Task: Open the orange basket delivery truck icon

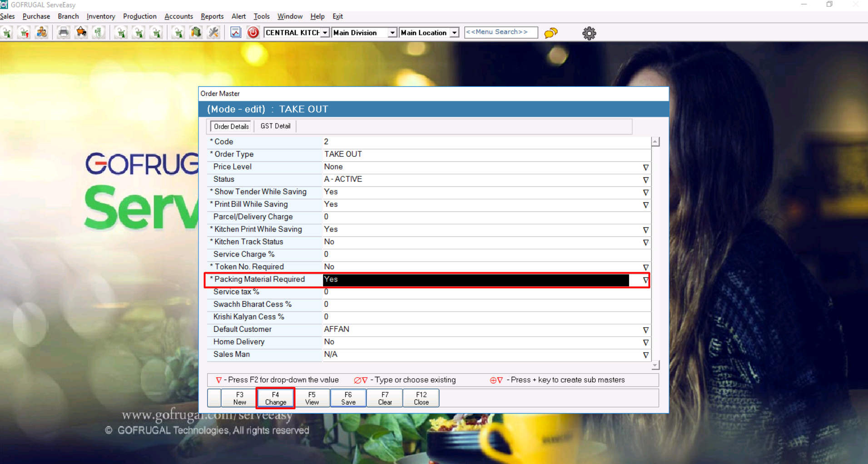Action: (81, 33)
